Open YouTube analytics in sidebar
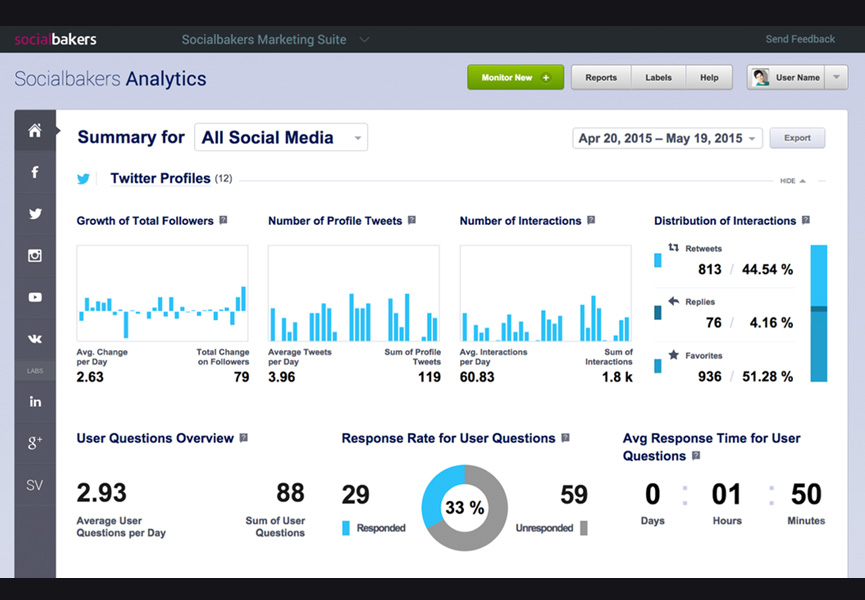This screenshot has width=865, height=600. [35, 297]
